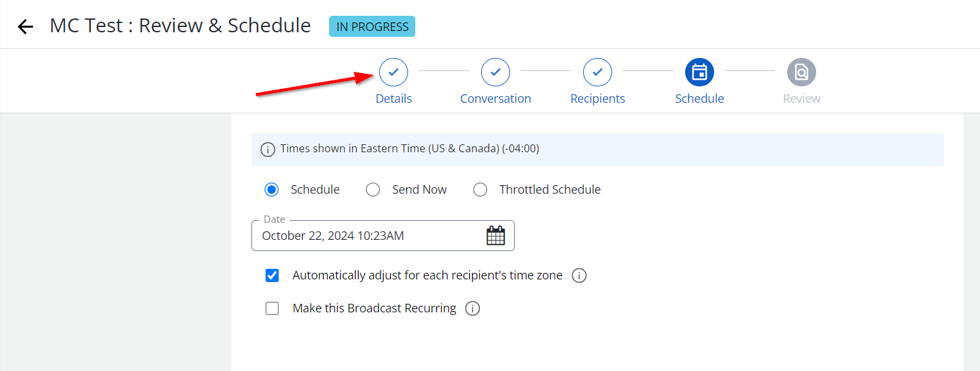The width and height of the screenshot is (980, 371).
Task: Choose the Send Now radio option
Action: click(373, 190)
